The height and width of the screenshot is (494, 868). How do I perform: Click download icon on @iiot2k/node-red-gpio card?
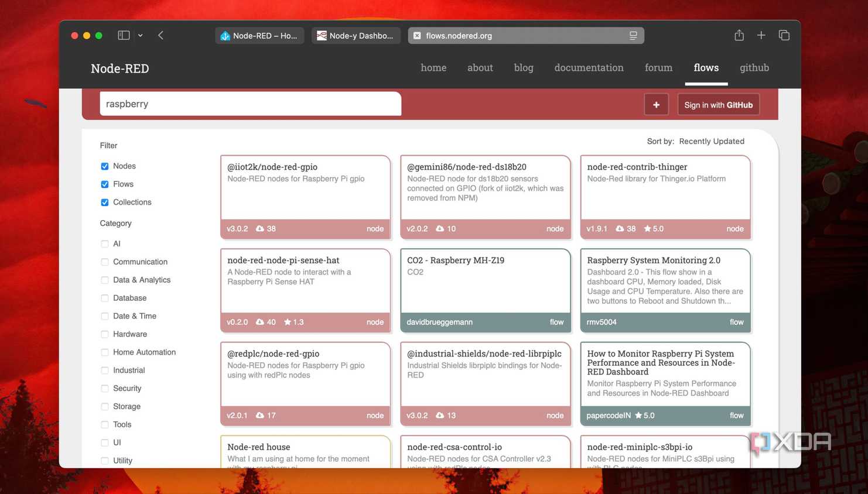click(x=260, y=229)
